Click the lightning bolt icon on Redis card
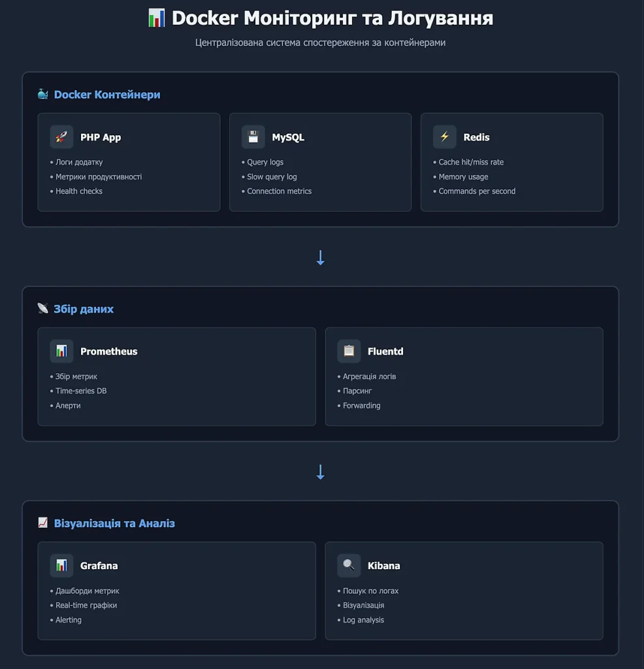Screen dimensions: 644x669 pos(444,137)
